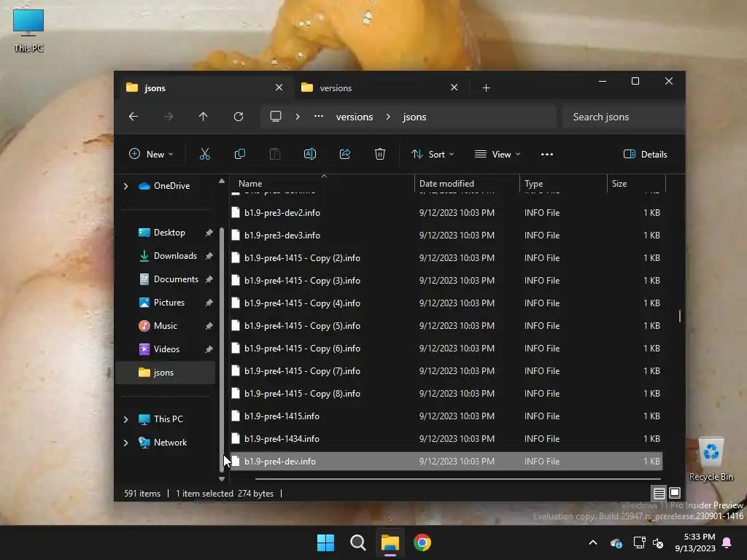The image size is (747, 560).
Task: Click the notification bell icon
Action: coord(727,542)
